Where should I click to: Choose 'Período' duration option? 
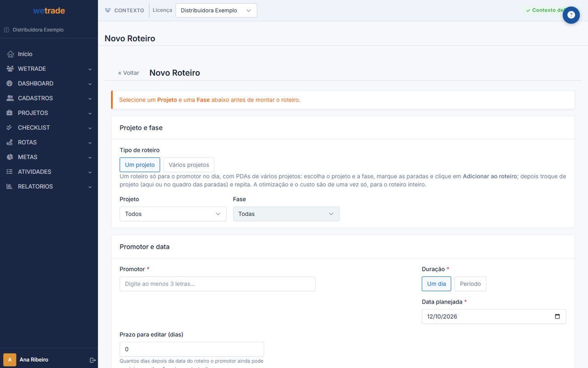[x=470, y=284]
